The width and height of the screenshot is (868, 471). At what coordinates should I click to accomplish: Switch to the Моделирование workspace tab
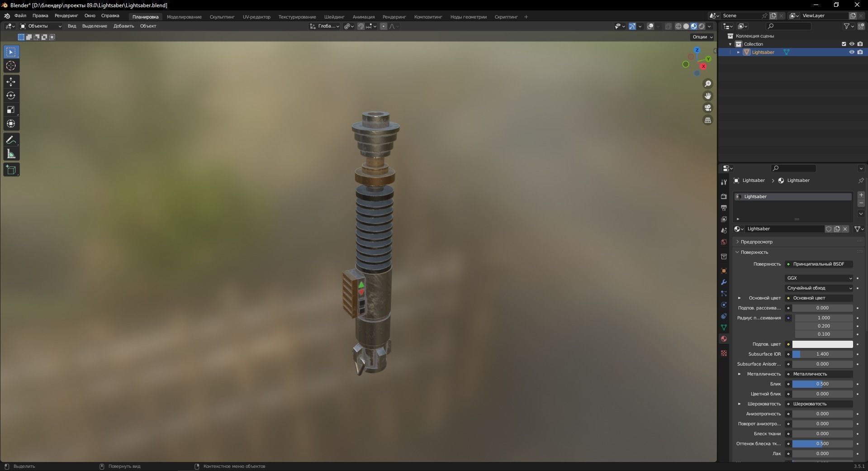coord(184,17)
